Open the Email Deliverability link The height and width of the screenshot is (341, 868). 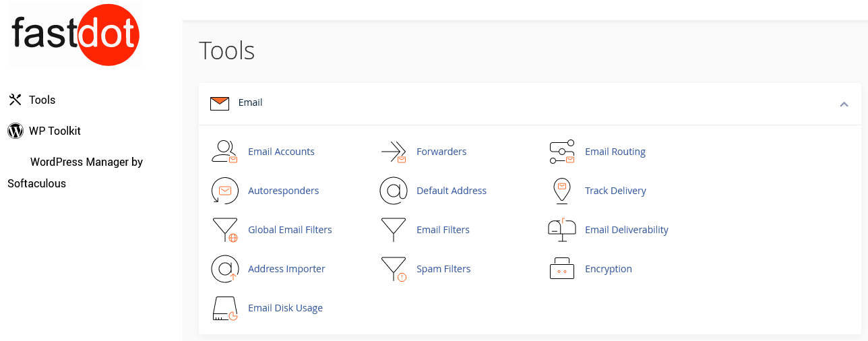(x=627, y=230)
